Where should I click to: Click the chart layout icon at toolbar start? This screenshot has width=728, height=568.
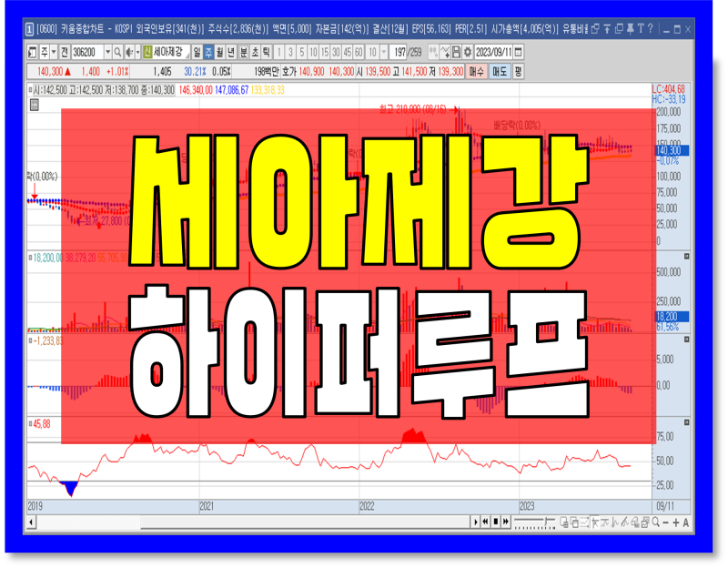[x=32, y=52]
